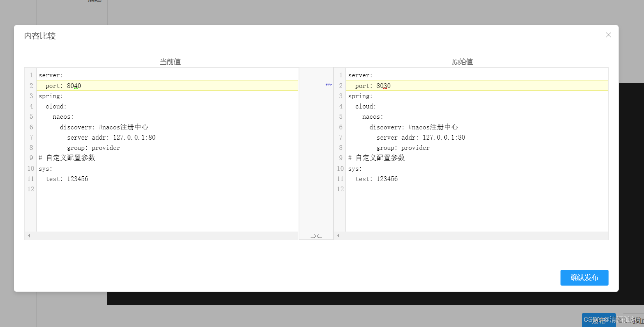The width and height of the screenshot is (644, 327).
Task: Click 'server-addr: 127.0.0.1:80' in the 当前值 pane
Action: pyautogui.click(x=111, y=137)
